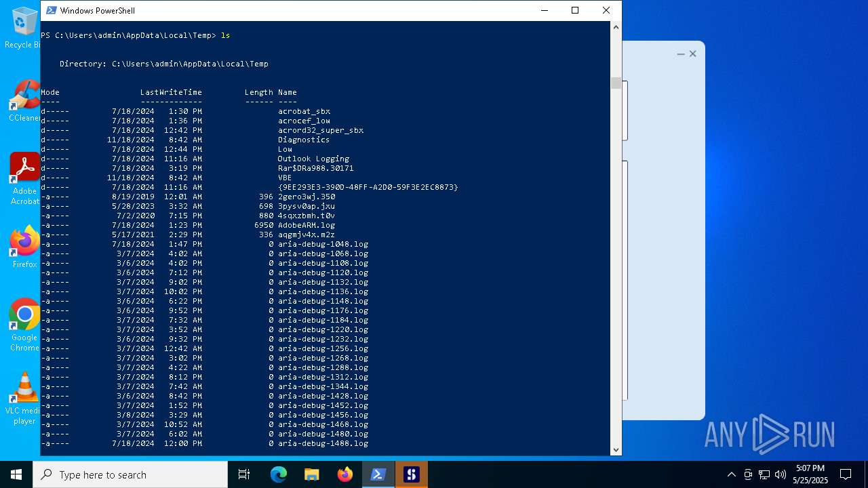Click the Length column header

pos(259,92)
